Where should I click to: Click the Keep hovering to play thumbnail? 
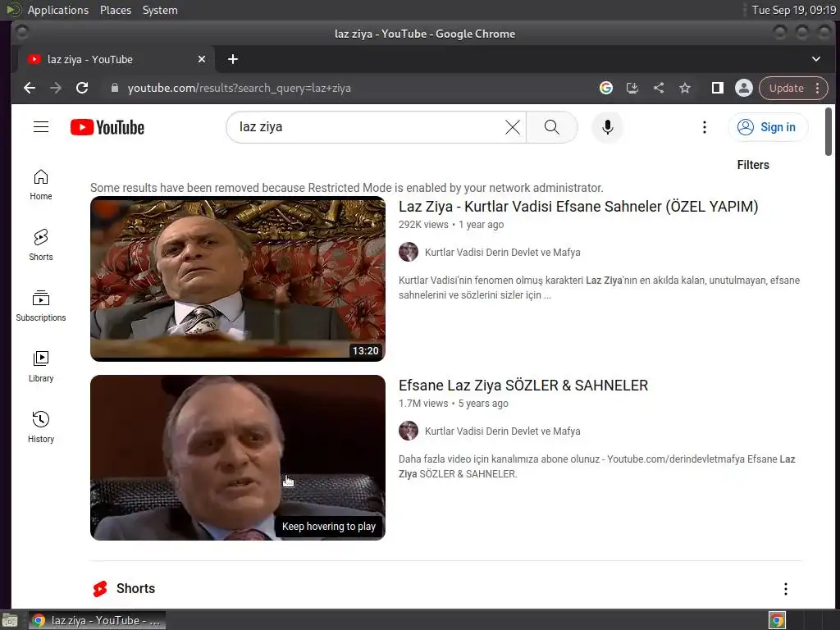[x=238, y=458]
